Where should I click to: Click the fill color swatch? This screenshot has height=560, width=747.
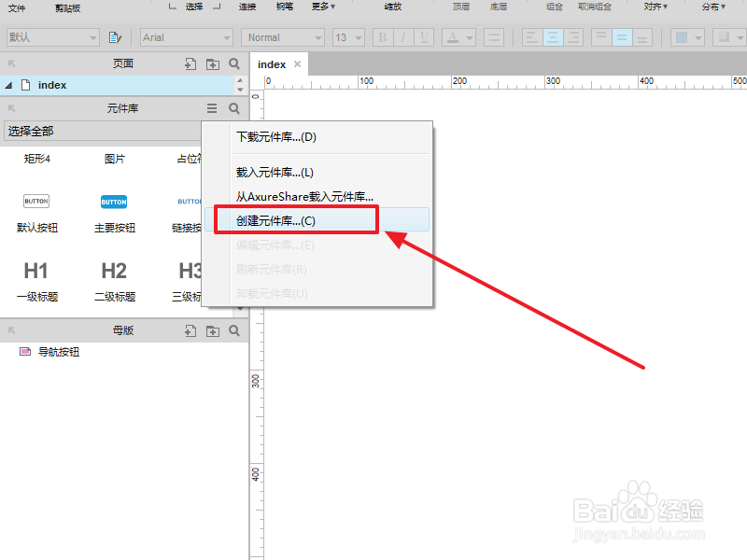tap(682, 37)
